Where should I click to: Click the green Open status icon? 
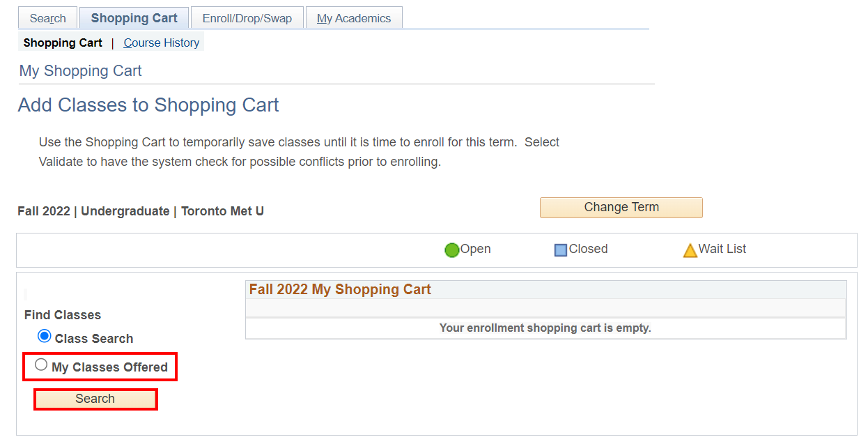[x=452, y=250]
